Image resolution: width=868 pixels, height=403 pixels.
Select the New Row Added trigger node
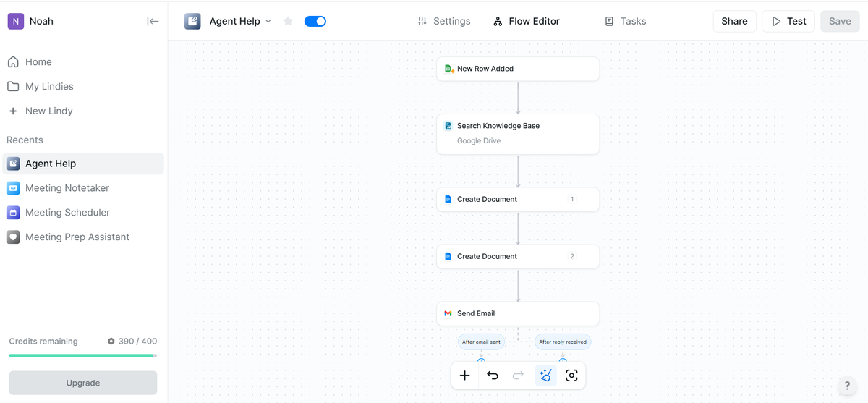pyautogui.click(x=518, y=69)
